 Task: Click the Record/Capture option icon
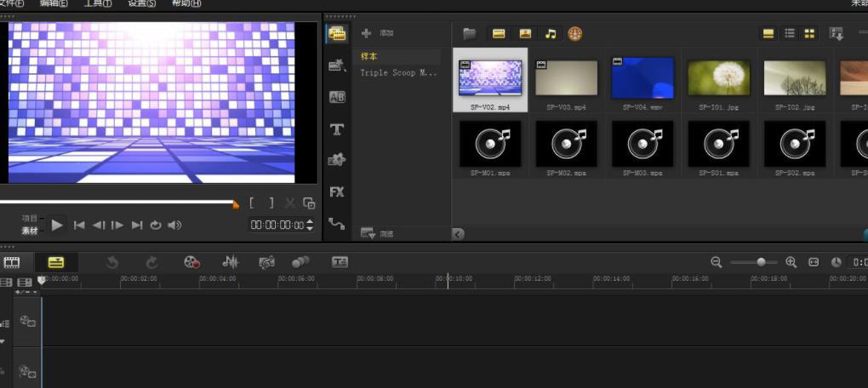[x=192, y=263]
